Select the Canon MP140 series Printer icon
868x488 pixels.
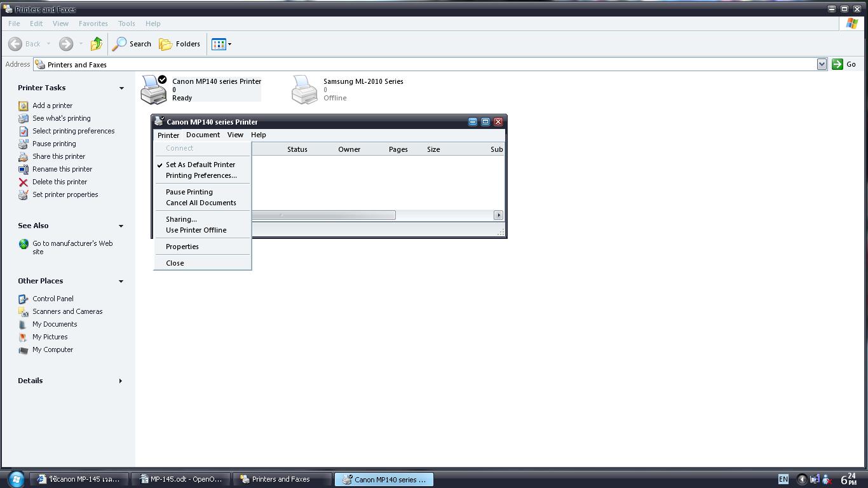[154, 89]
